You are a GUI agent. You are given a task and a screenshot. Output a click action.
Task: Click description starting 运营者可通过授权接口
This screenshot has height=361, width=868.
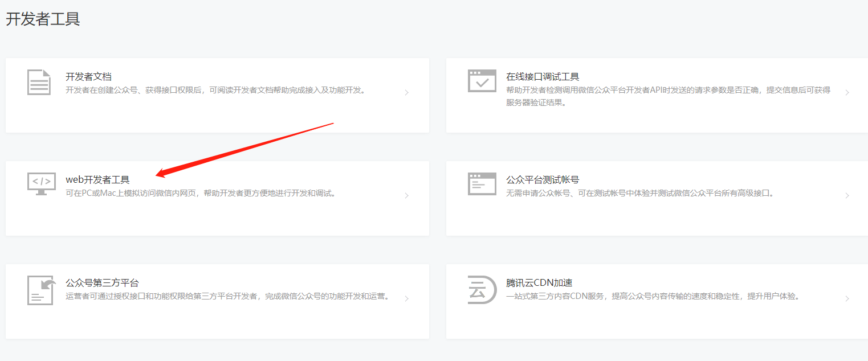coord(228,296)
